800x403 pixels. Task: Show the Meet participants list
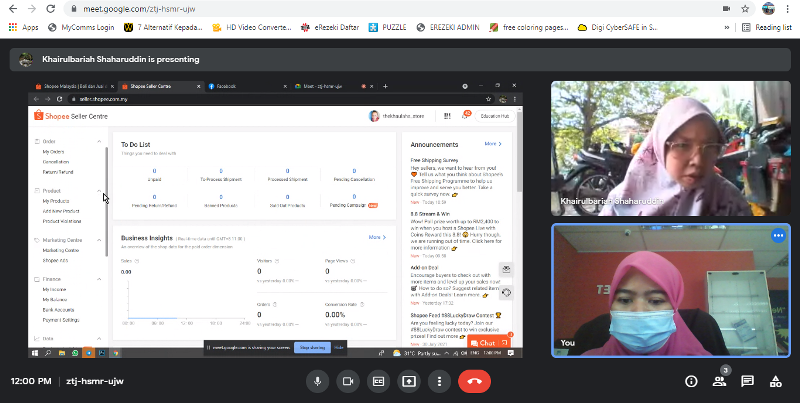coord(719,381)
